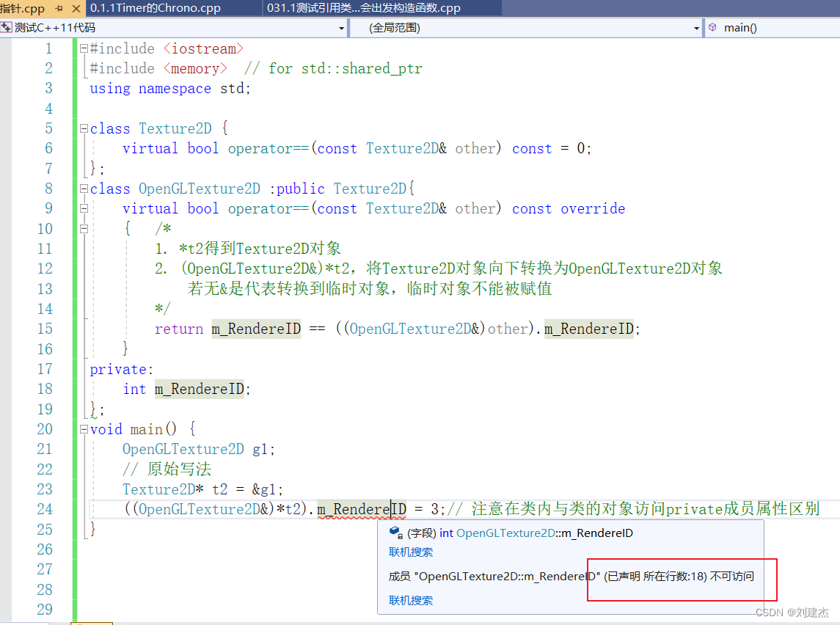840x625 pixels.
Task: Collapse operator== override at line 9
Action: [84, 208]
